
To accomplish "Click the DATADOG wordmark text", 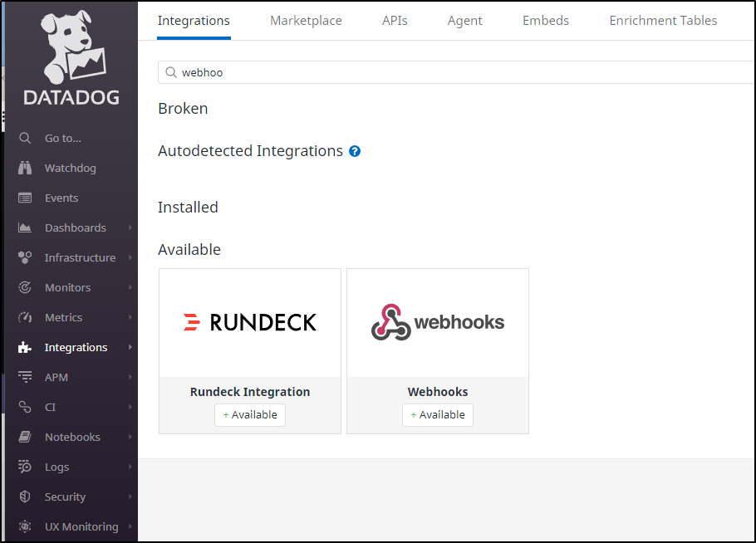I will click(x=71, y=98).
